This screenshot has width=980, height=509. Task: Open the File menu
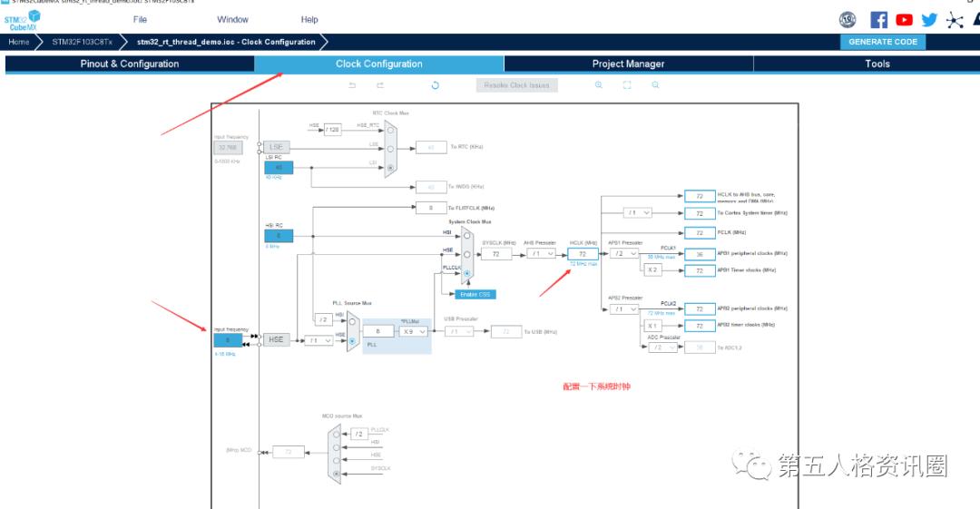tap(140, 20)
